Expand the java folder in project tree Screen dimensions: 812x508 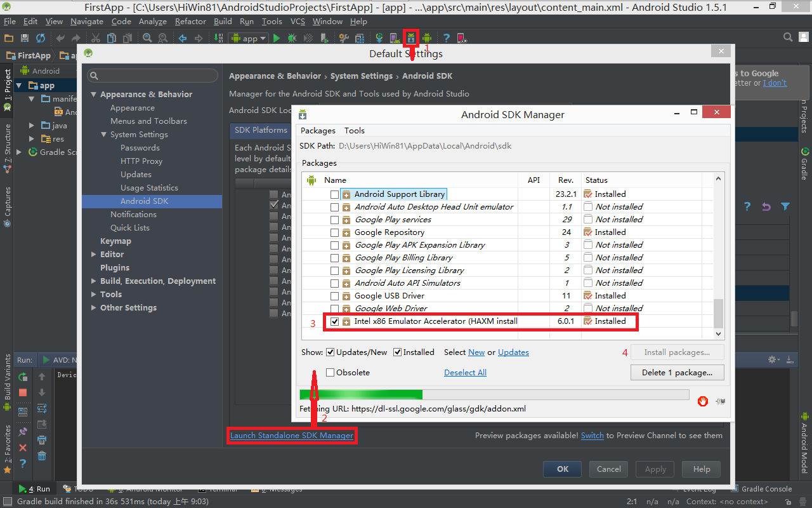point(32,126)
